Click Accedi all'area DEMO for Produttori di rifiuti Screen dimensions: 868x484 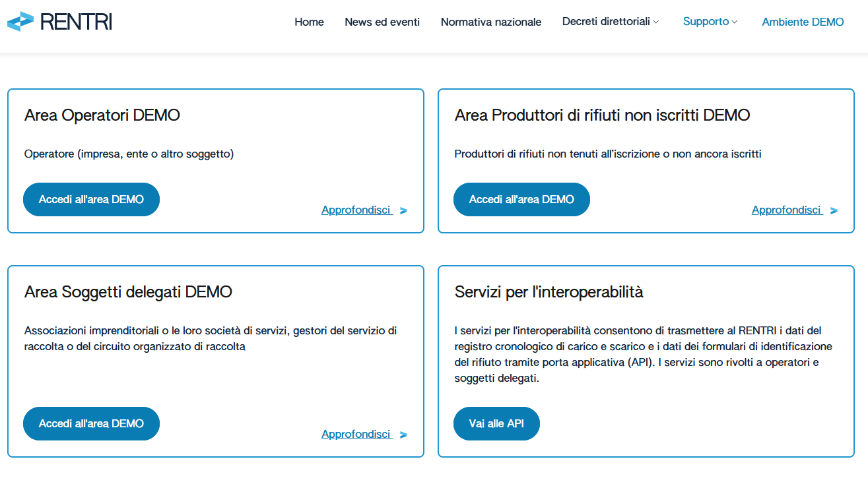coord(521,199)
